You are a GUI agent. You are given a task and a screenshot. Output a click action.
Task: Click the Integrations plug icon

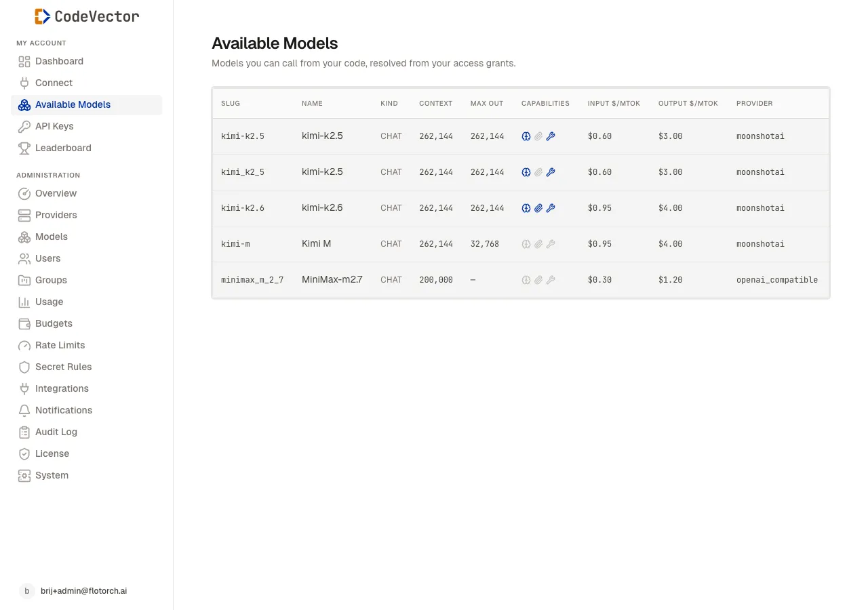pos(24,389)
